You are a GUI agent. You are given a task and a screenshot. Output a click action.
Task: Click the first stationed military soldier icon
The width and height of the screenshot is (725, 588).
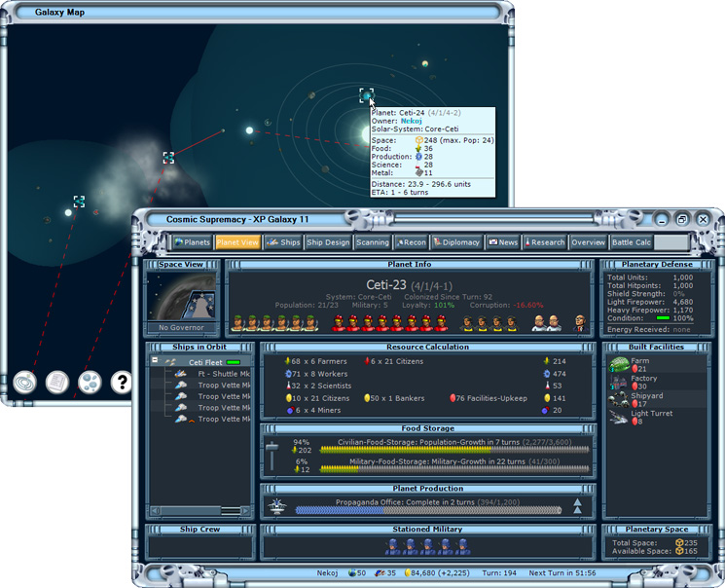[x=392, y=546]
